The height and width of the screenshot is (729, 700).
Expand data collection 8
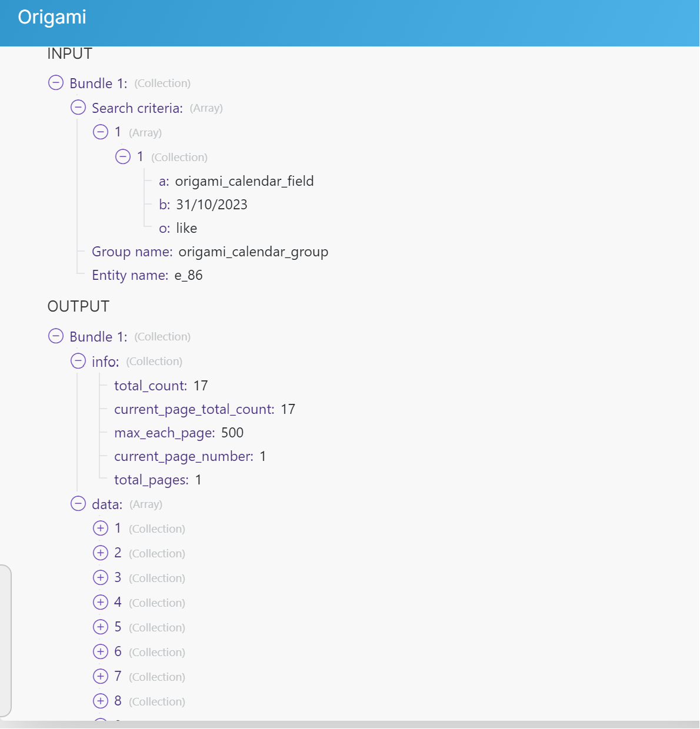click(101, 701)
